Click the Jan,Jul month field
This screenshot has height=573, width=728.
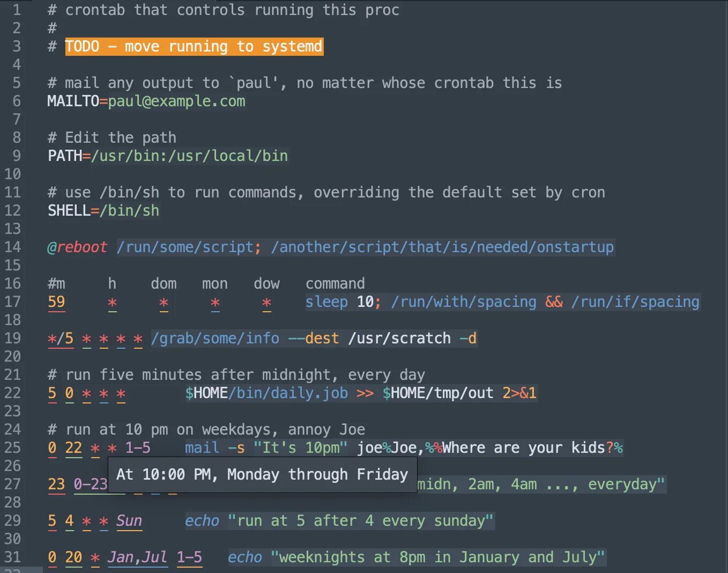click(138, 557)
